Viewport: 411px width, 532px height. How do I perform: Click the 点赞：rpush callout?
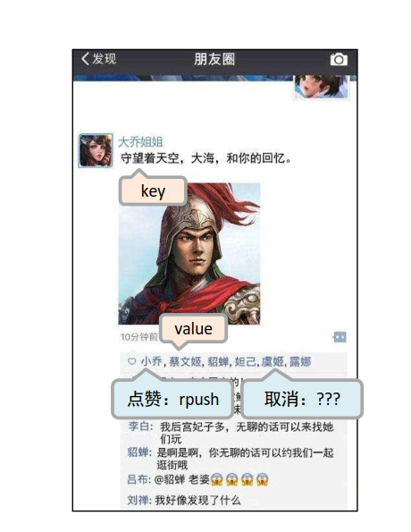172,399
